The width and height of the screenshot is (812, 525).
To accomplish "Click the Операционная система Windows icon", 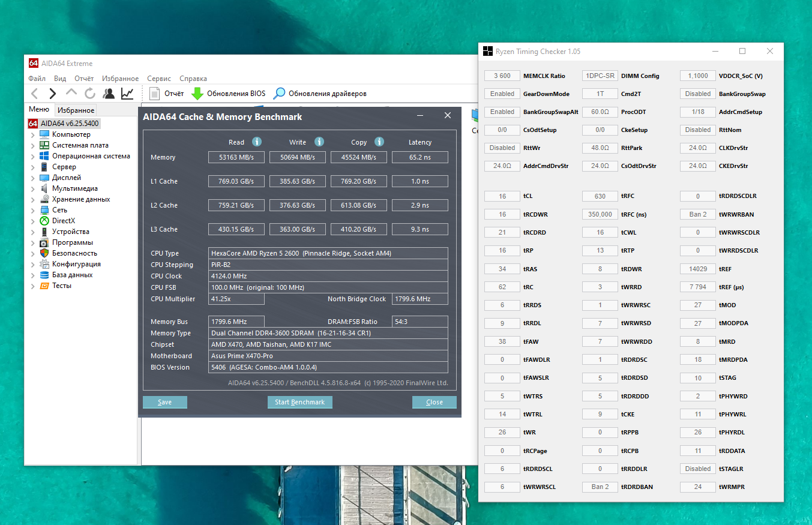I will [x=44, y=156].
